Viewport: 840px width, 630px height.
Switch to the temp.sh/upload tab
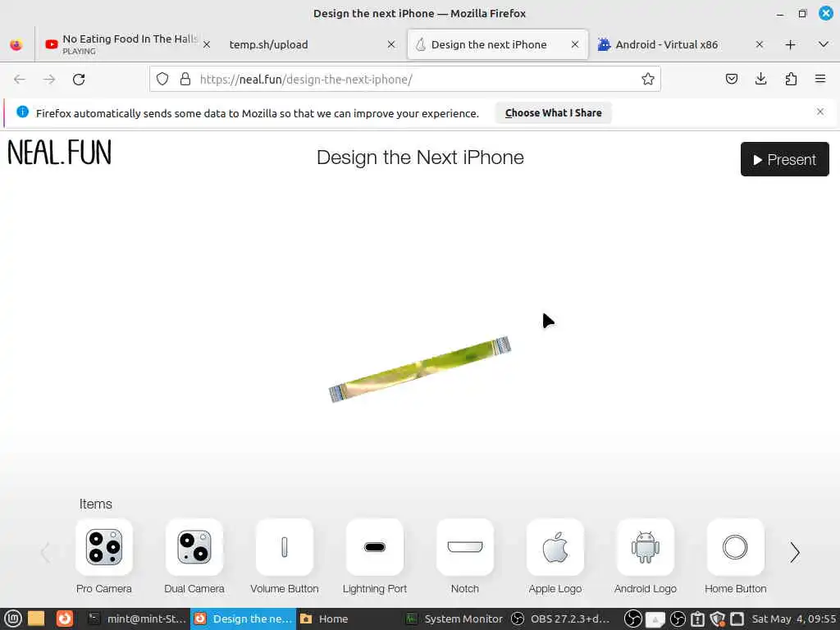pyautogui.click(x=311, y=44)
